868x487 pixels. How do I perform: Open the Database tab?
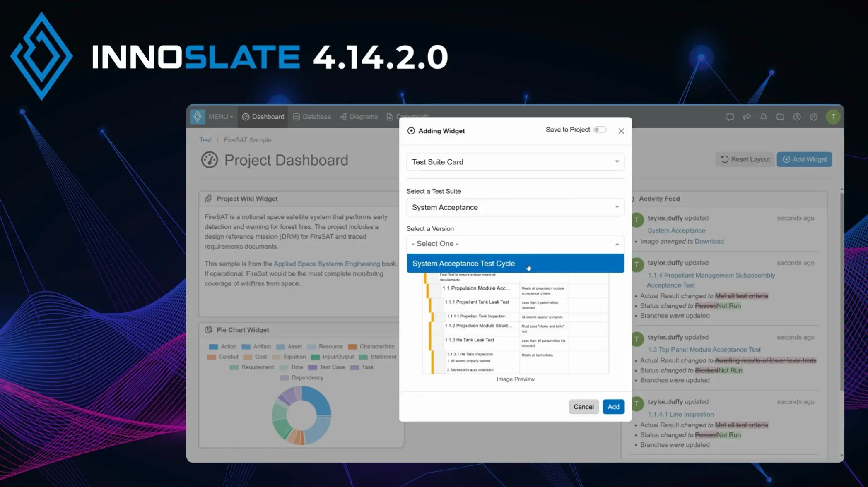(312, 117)
